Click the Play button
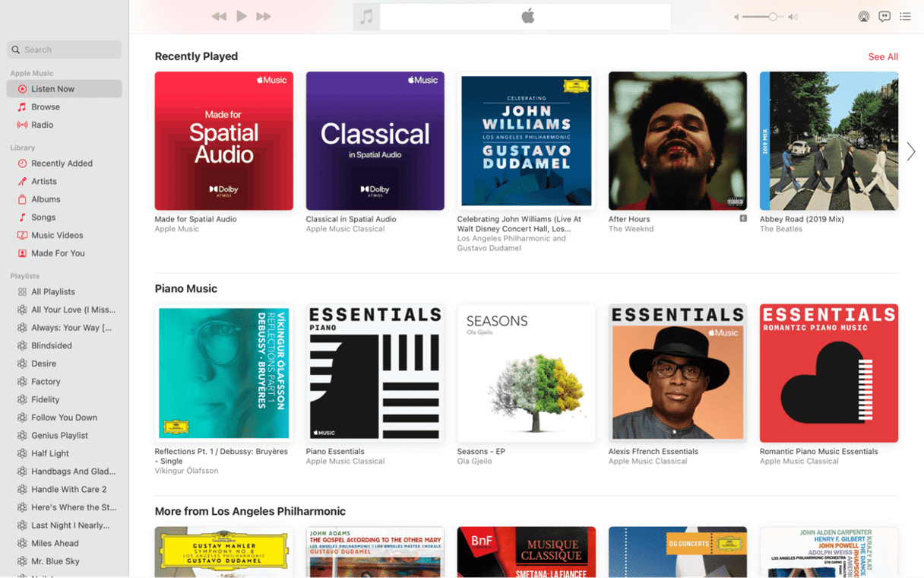The image size is (924, 578). (242, 16)
